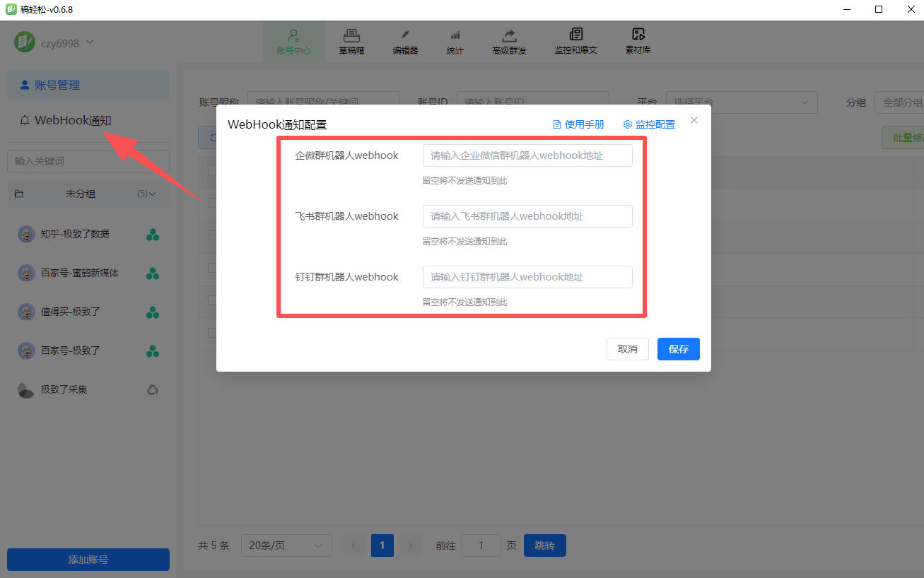Open the 编辑器 editor icon

click(x=405, y=35)
